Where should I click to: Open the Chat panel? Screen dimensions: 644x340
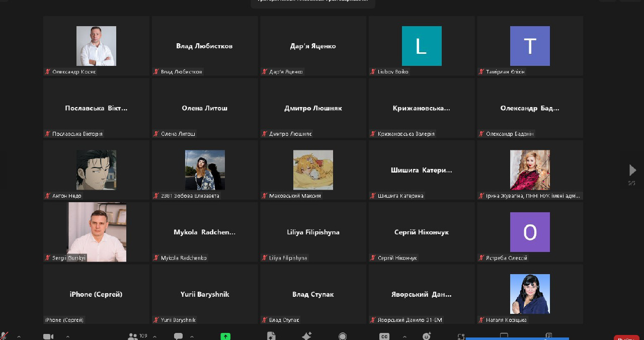pyautogui.click(x=178, y=336)
